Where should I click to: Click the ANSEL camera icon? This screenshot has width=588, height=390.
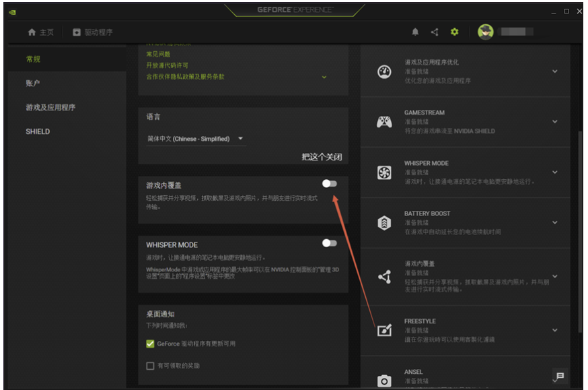pyautogui.click(x=384, y=381)
